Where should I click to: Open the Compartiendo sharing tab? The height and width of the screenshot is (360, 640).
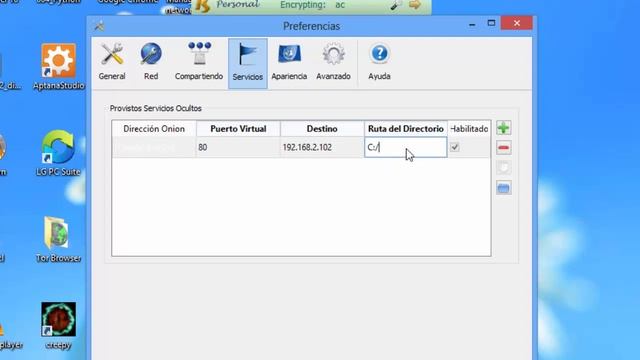point(199,62)
